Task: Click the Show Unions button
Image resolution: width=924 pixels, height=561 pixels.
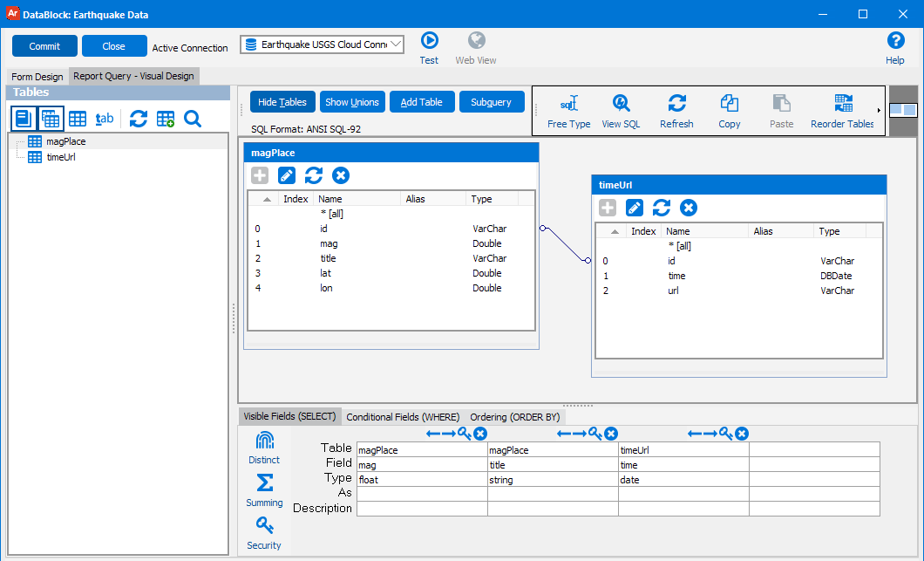Action: [352, 102]
